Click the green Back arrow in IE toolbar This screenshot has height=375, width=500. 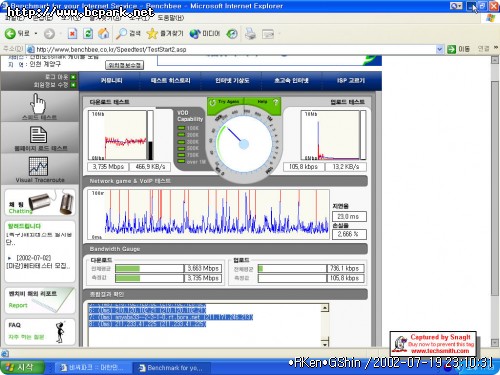pyautogui.click(x=10, y=33)
